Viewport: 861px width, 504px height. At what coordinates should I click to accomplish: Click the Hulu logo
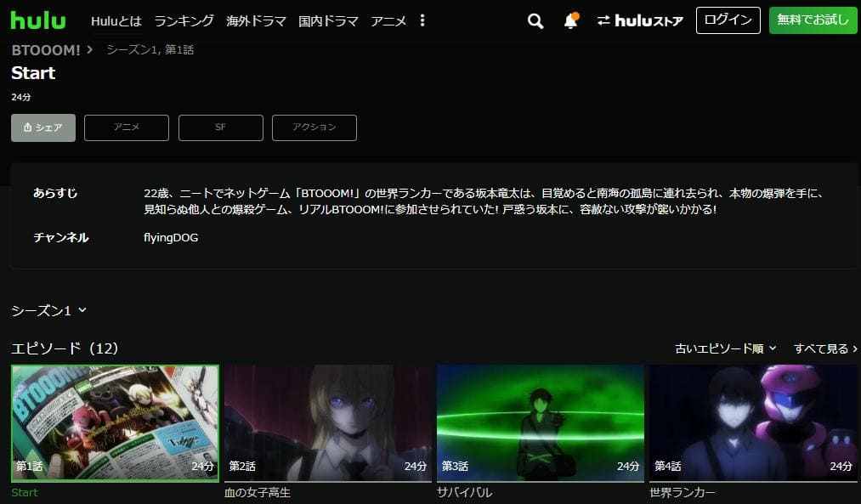(x=38, y=20)
